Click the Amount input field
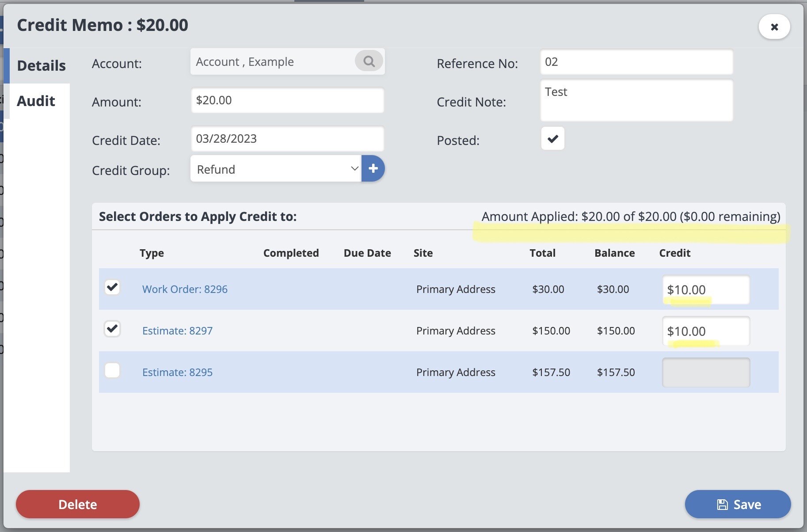Screen dimensions: 807x532 coord(287,100)
